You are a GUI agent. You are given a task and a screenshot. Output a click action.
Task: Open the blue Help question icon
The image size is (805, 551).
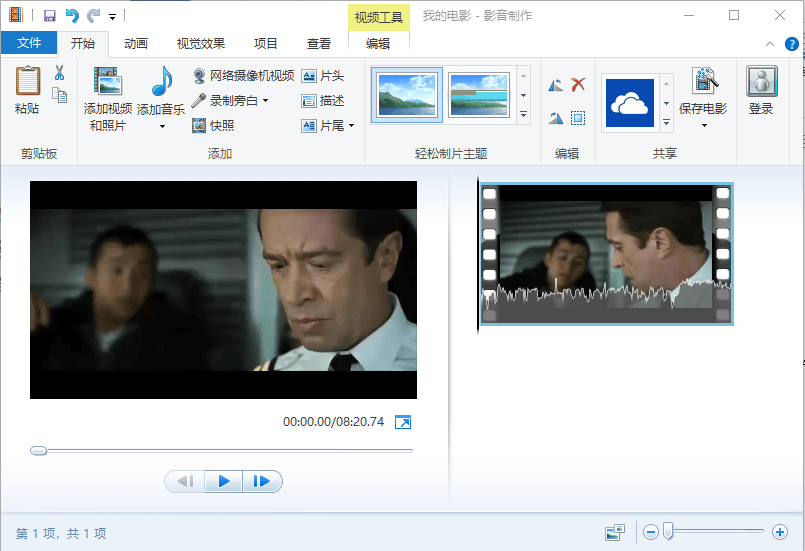791,44
